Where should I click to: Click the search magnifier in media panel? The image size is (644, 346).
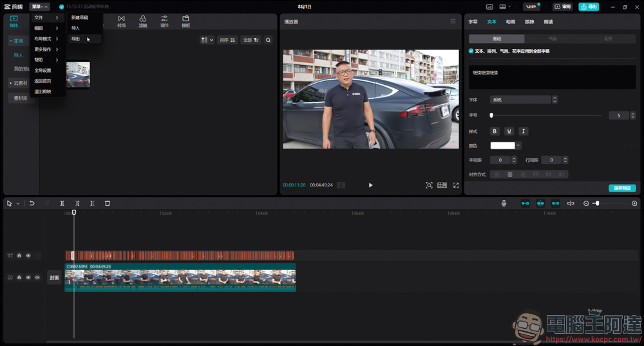(268, 40)
